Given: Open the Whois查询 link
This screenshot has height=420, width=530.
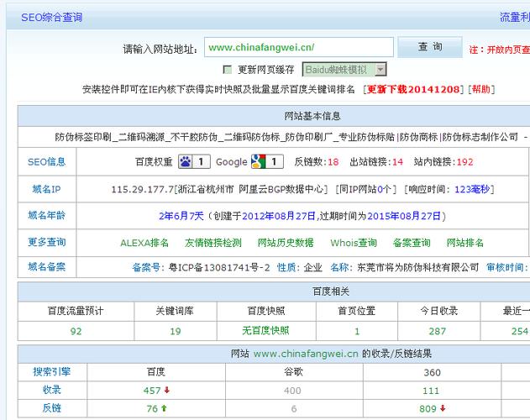Looking at the screenshot, I should point(354,243).
